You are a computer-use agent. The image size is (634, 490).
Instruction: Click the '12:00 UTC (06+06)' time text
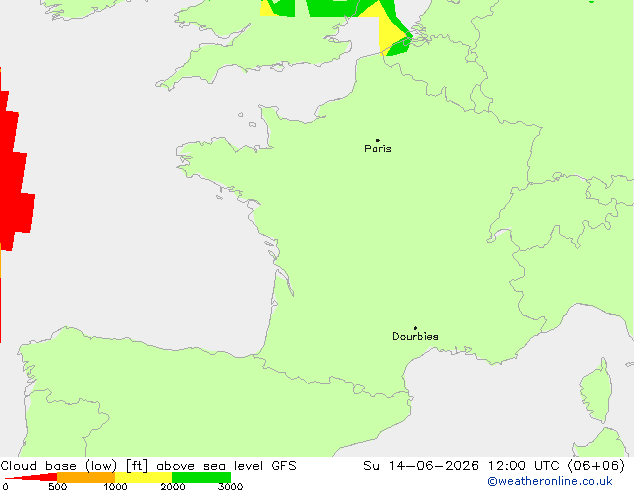[556, 466]
